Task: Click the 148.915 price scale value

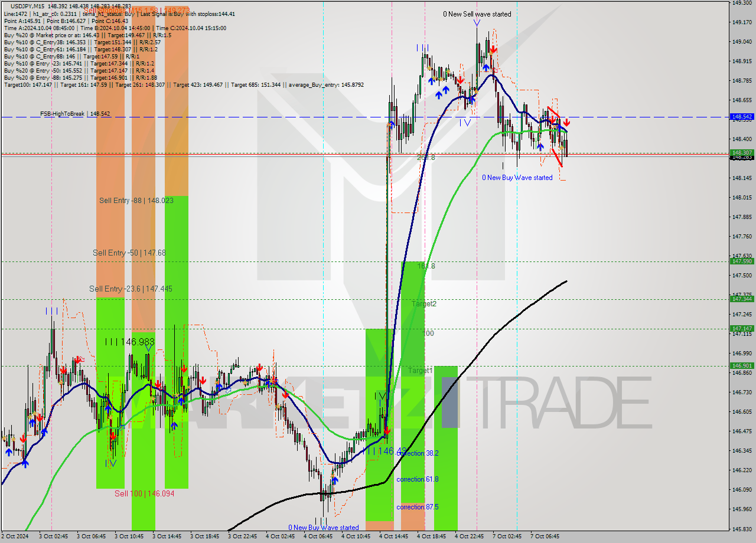Action: pos(742,61)
